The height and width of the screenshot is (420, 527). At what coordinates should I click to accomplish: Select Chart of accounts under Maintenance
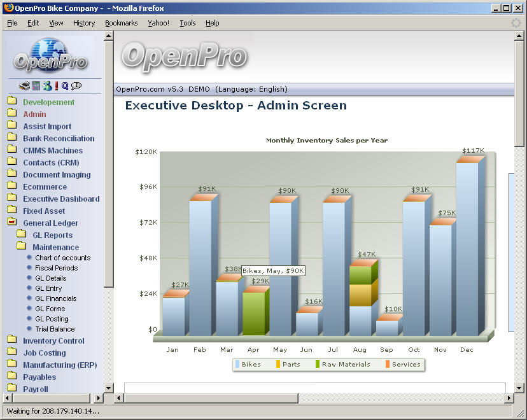[62, 258]
